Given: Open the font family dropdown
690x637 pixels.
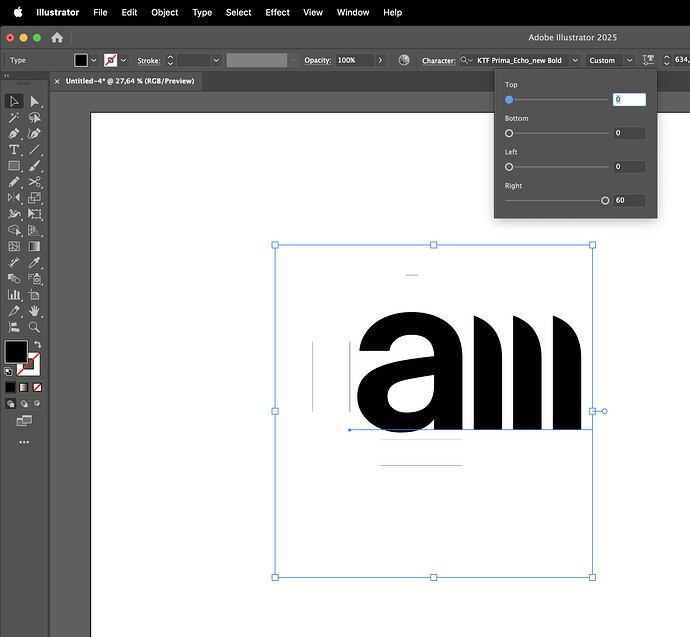Looking at the screenshot, I should click(x=575, y=60).
